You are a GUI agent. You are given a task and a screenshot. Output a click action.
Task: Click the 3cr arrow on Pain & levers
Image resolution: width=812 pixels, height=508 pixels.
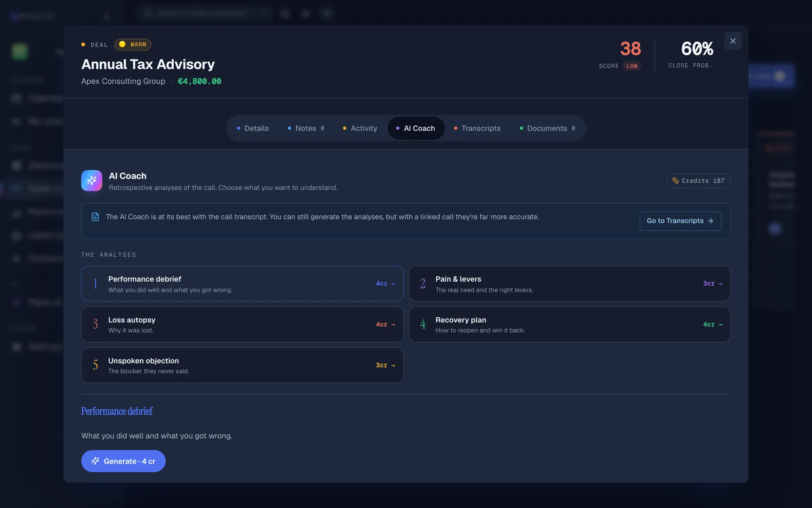click(713, 284)
